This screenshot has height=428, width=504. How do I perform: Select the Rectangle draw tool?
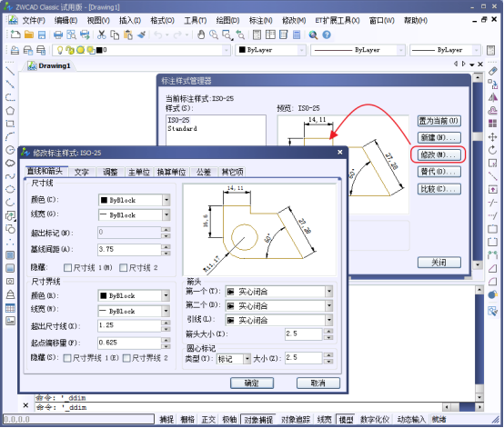(10, 124)
